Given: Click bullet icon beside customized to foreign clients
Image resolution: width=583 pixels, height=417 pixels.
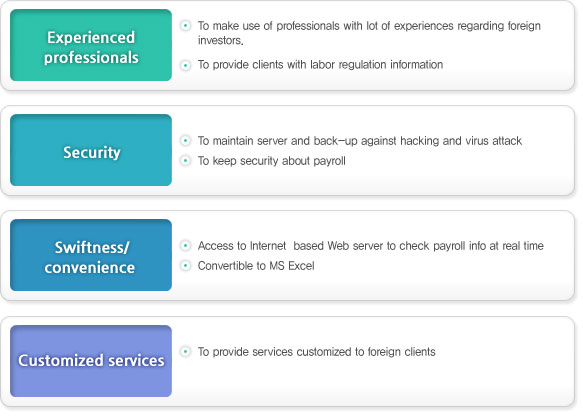Looking at the screenshot, I should [x=185, y=351].
